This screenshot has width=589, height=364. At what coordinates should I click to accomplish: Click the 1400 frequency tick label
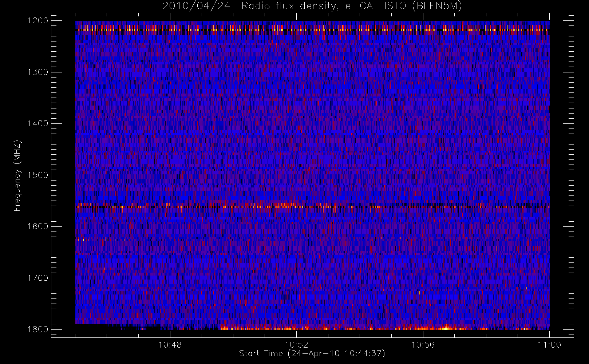point(38,123)
